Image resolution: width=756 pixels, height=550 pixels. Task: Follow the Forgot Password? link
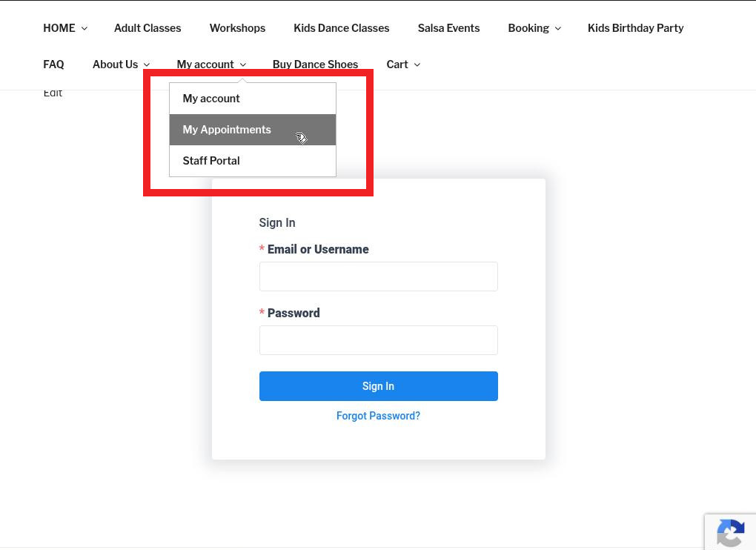pos(378,416)
